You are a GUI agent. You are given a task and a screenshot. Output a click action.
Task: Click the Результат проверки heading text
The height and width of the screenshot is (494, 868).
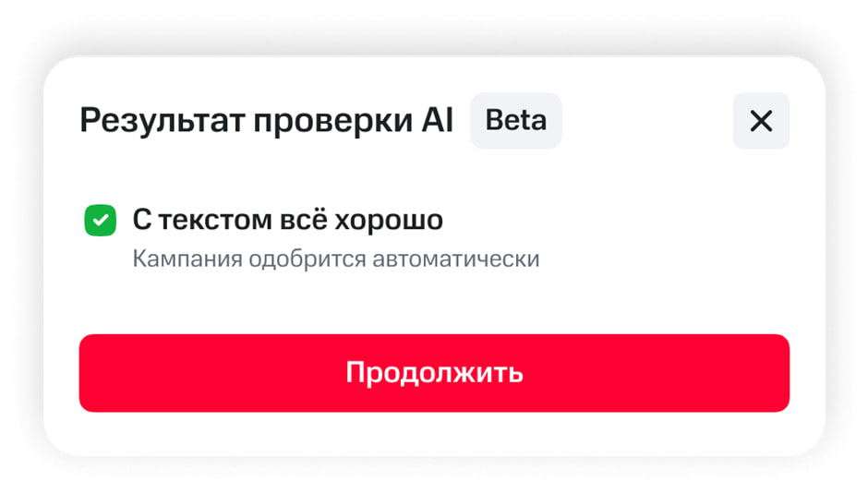pyautogui.click(x=238, y=121)
